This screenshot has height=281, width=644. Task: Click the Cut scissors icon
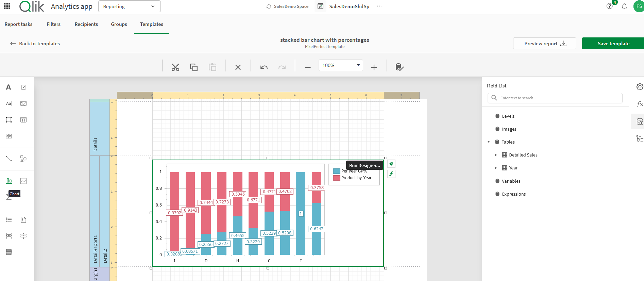[175, 67]
